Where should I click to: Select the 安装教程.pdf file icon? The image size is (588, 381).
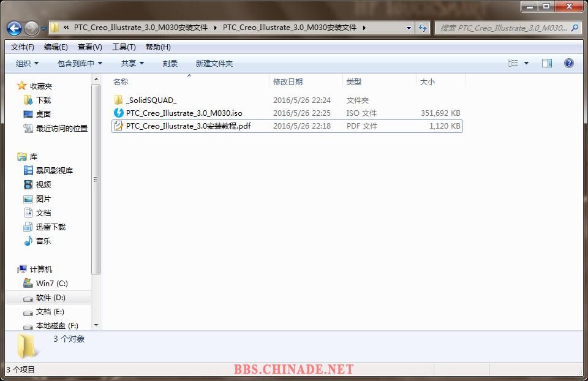click(118, 126)
